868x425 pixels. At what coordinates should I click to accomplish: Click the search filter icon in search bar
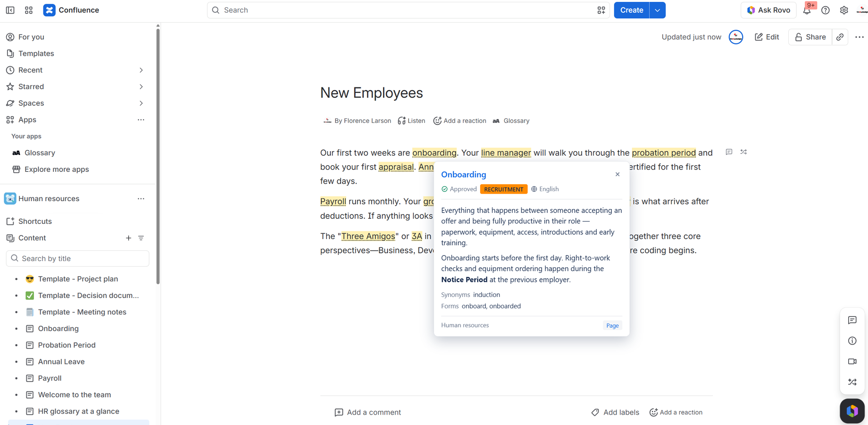[601, 10]
